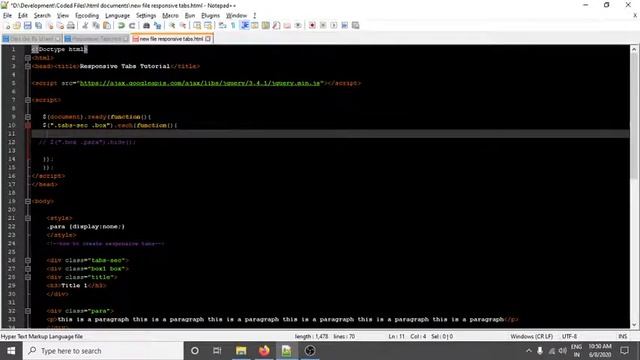This screenshot has height=360, width=640.
Task: Open the Search menu
Action: (x=42, y=16)
